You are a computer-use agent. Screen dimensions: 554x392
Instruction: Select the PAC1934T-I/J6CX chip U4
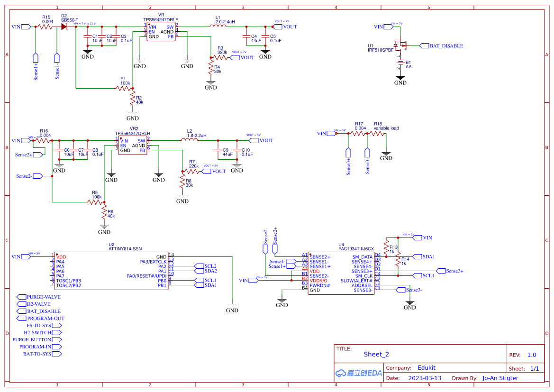[341, 273]
